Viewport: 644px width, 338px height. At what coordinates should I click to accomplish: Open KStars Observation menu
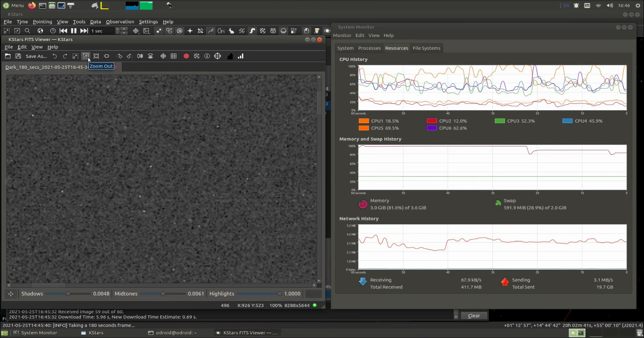120,22
